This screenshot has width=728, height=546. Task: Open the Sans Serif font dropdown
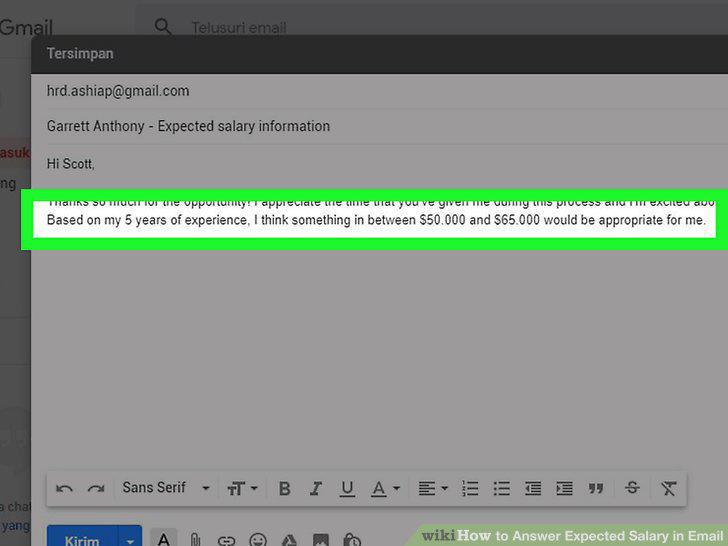[x=166, y=488]
